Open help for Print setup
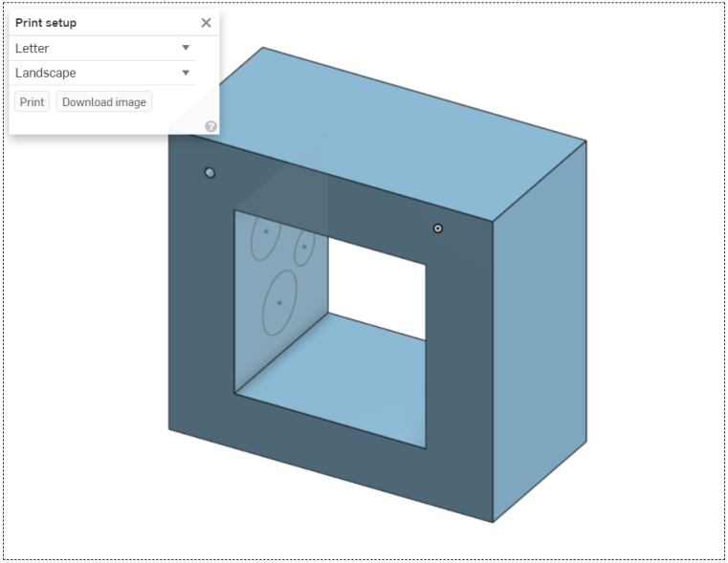 [210, 126]
